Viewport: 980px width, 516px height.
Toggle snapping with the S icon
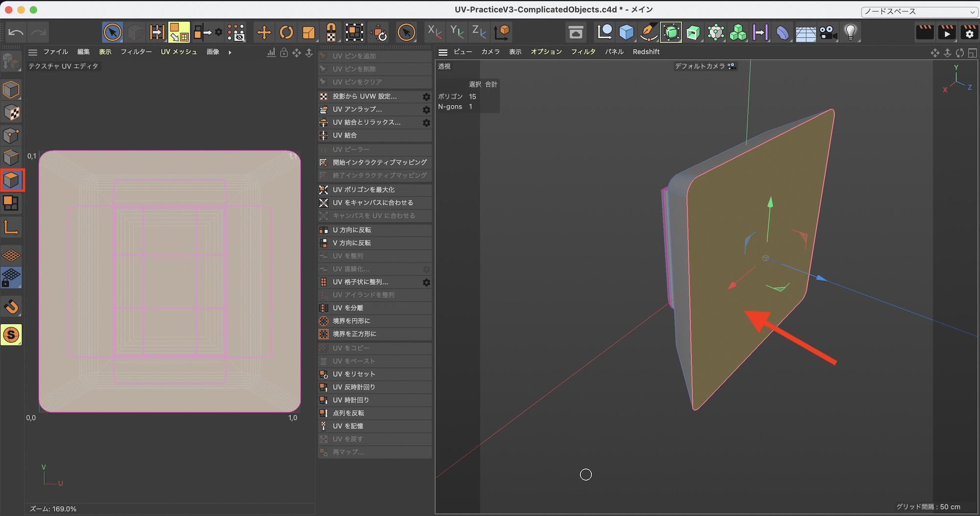(11, 335)
